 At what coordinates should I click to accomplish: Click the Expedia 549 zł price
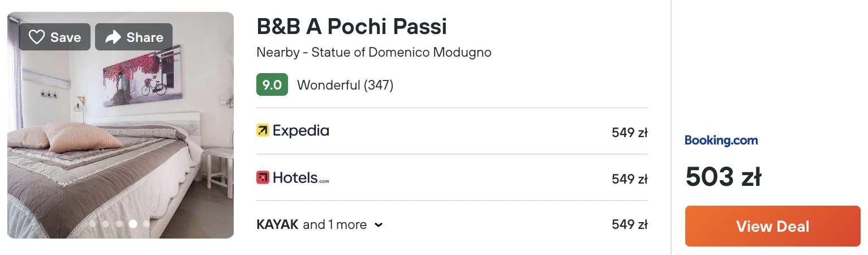(x=629, y=133)
